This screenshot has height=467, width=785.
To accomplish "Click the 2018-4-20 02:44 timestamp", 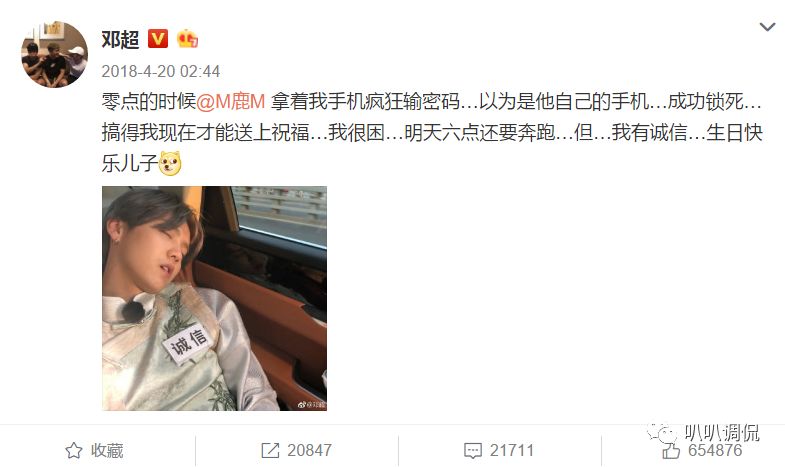I will tap(161, 71).
